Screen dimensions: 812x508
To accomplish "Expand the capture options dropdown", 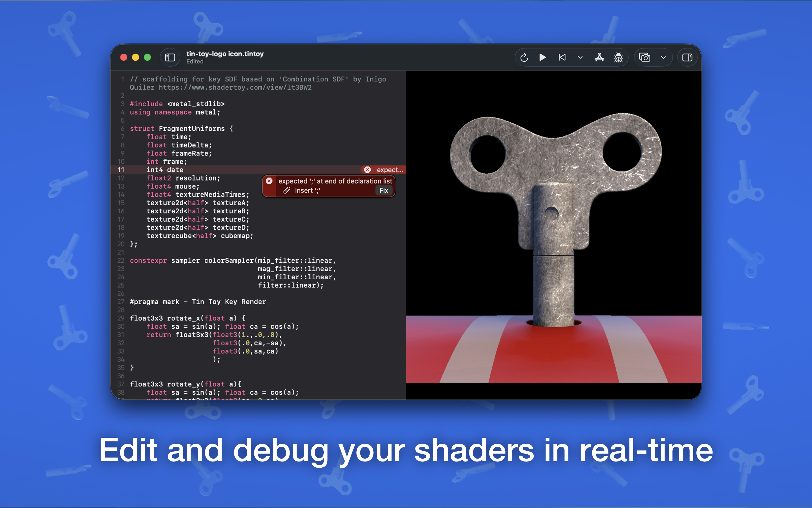I will tap(663, 58).
